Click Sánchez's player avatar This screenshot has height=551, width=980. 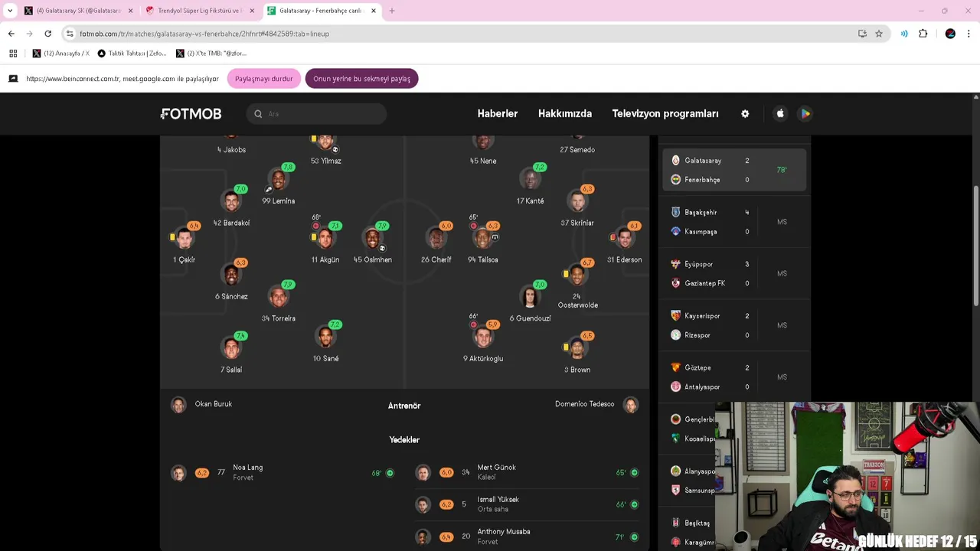(x=230, y=275)
